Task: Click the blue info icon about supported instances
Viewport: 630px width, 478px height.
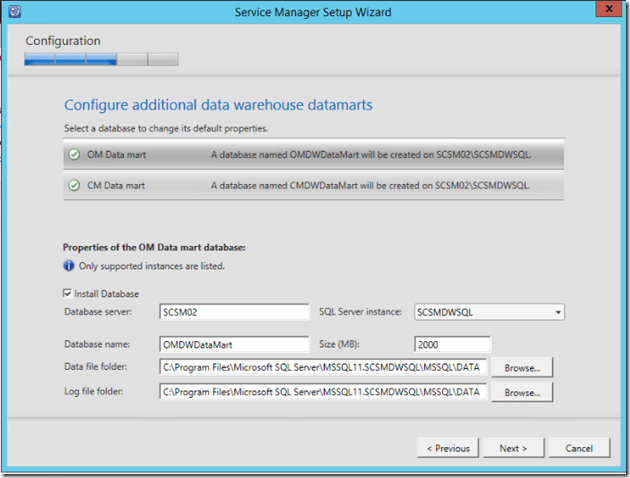Action: click(x=69, y=266)
